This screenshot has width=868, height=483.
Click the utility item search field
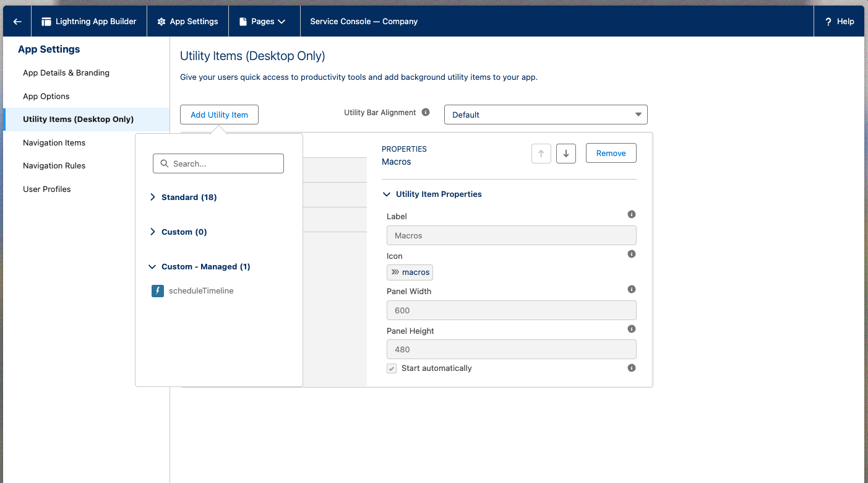point(218,163)
